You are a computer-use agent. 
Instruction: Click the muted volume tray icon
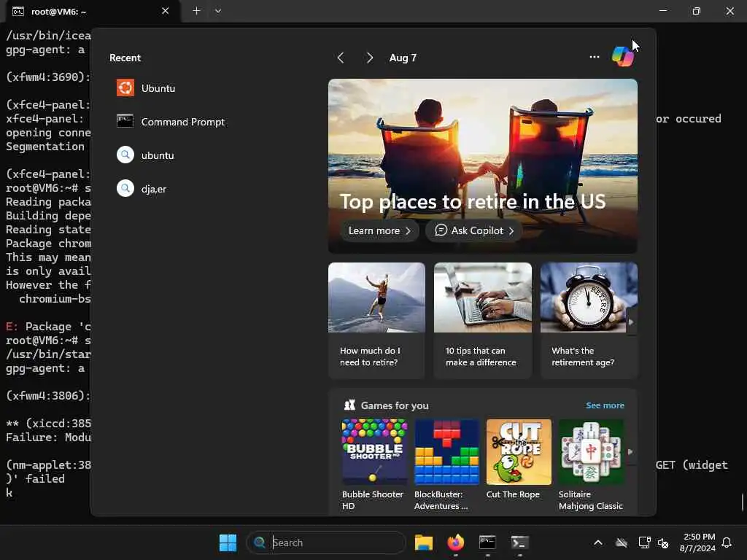pyautogui.click(x=662, y=542)
